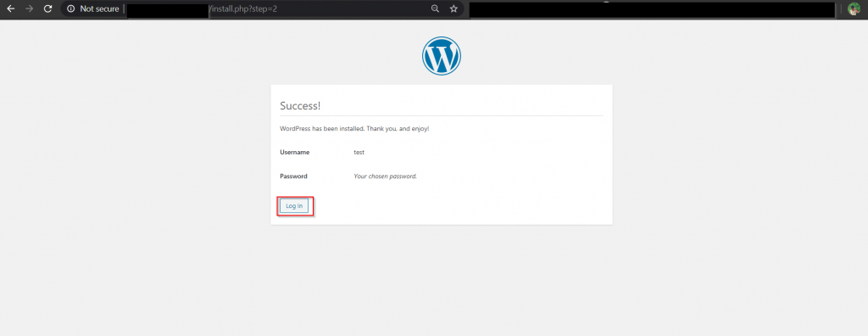Click the 'Not secure' label text
Image resolution: width=868 pixels, height=336 pixels.
[x=99, y=8]
